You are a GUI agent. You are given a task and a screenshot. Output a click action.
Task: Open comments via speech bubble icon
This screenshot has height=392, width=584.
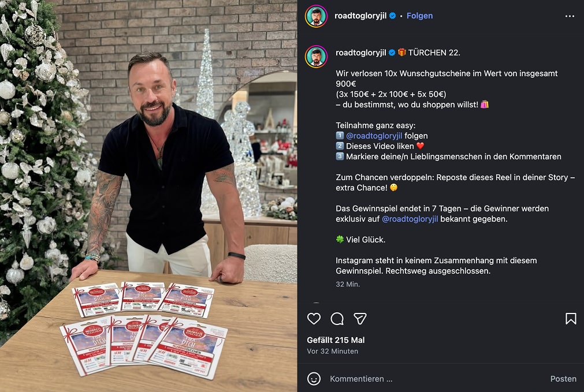[x=337, y=319]
